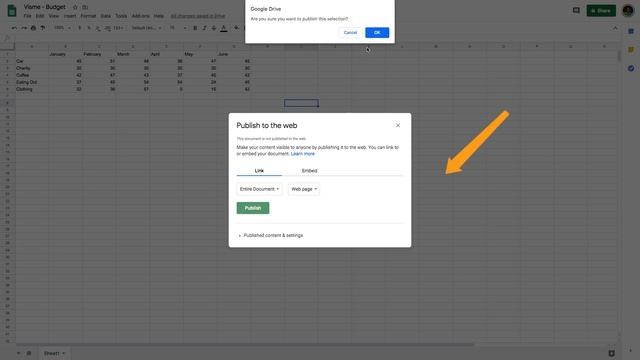Viewport: 640px width, 360px height.
Task: Click the Google Sheets home icon
Action: 12,11
